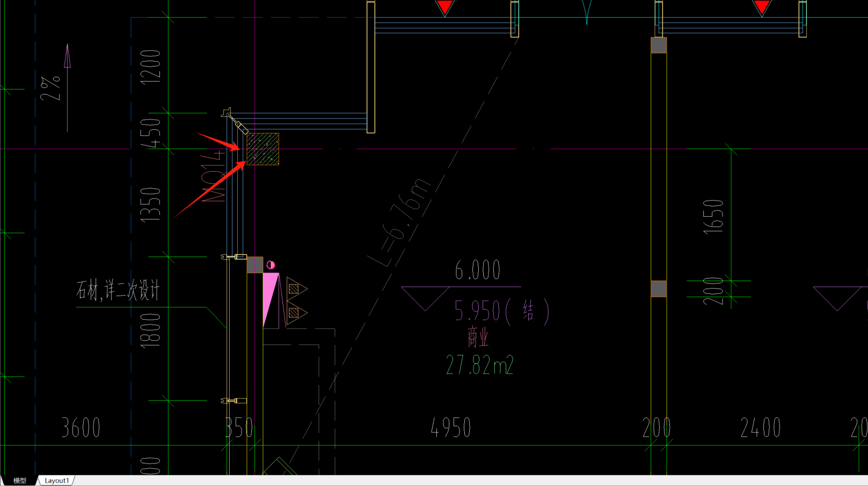Viewport: 868px width, 486px height.
Task: Select the 商业 room label
Action: pyautogui.click(x=478, y=337)
